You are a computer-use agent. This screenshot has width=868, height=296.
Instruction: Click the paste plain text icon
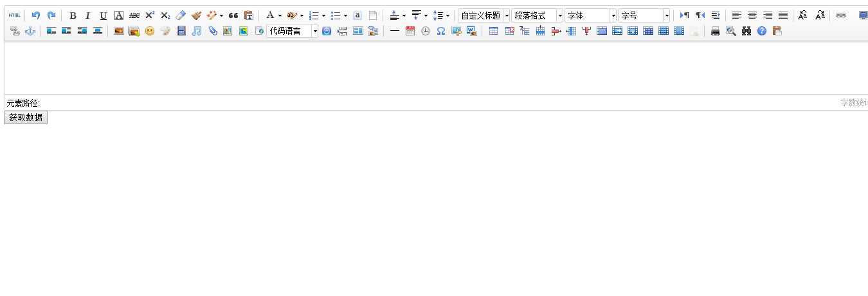[x=249, y=15]
